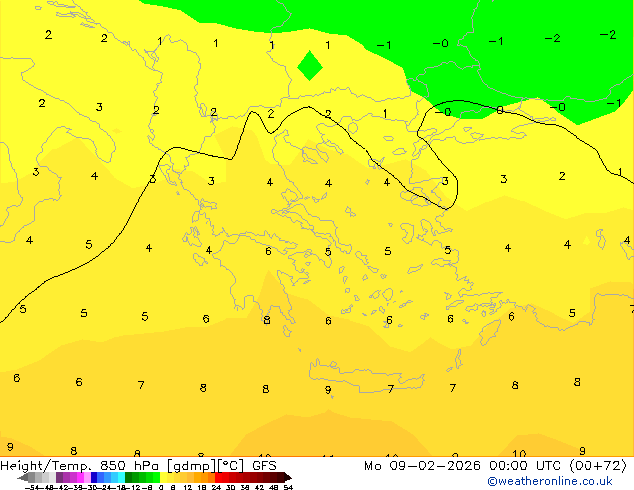Image resolution: width=634 pixels, height=490 pixels.
Task: Click the ©weatheronline.co.uk credit link
Action: click(x=549, y=481)
